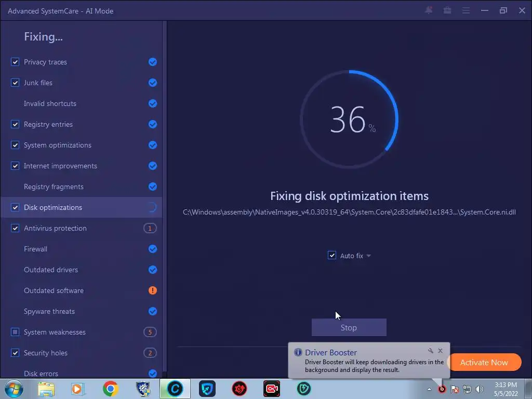Open the hamburger options menu
The width and height of the screenshot is (532, 399).
tap(466, 11)
